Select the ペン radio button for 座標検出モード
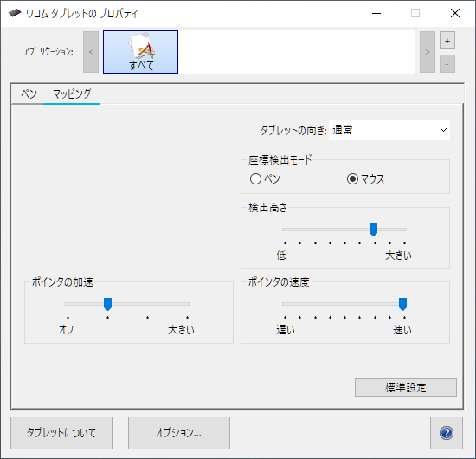This screenshot has width=476, height=459. tap(255, 179)
